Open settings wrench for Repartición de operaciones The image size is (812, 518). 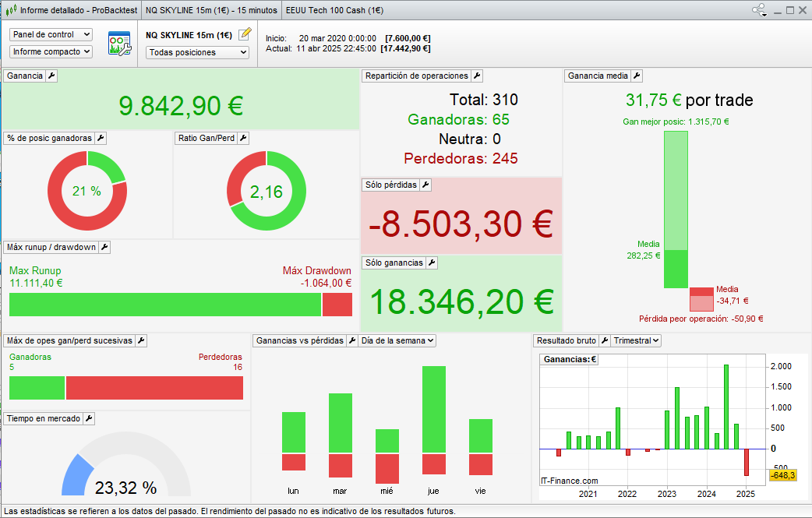[x=477, y=76]
